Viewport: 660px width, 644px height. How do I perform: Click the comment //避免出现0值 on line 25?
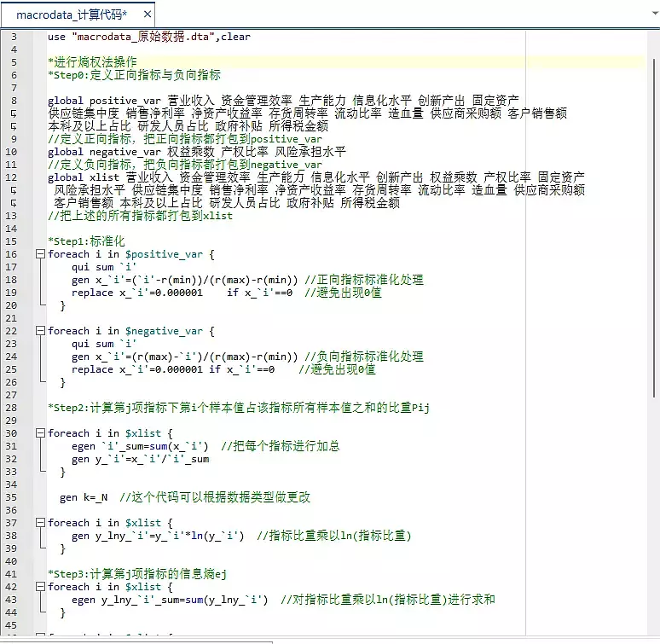pyautogui.click(x=337, y=369)
